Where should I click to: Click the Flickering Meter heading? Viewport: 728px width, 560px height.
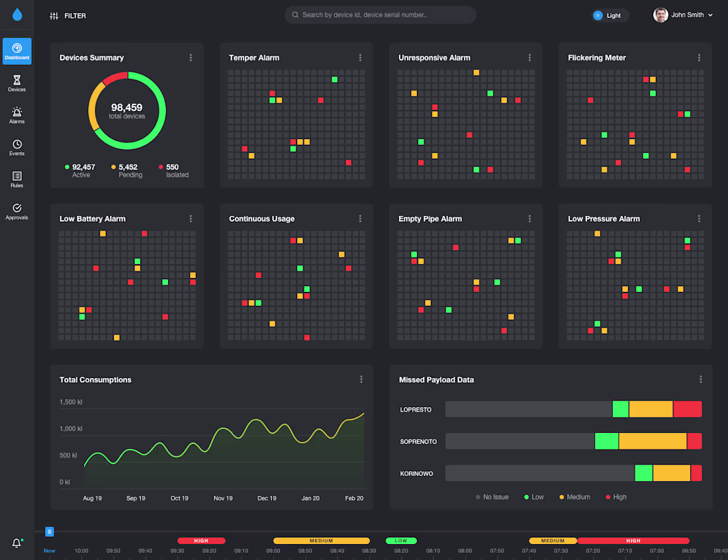coord(596,58)
